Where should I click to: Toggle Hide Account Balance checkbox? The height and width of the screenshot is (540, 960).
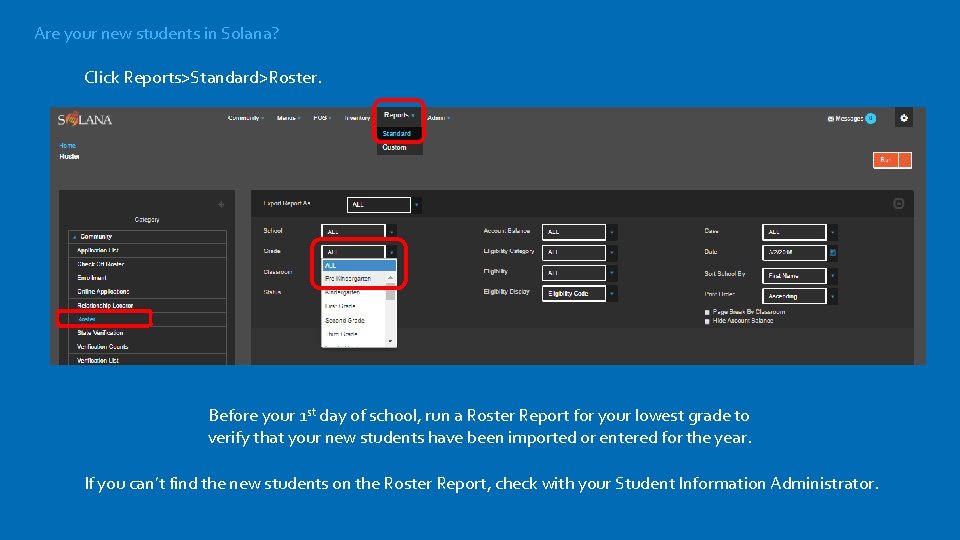click(x=707, y=321)
